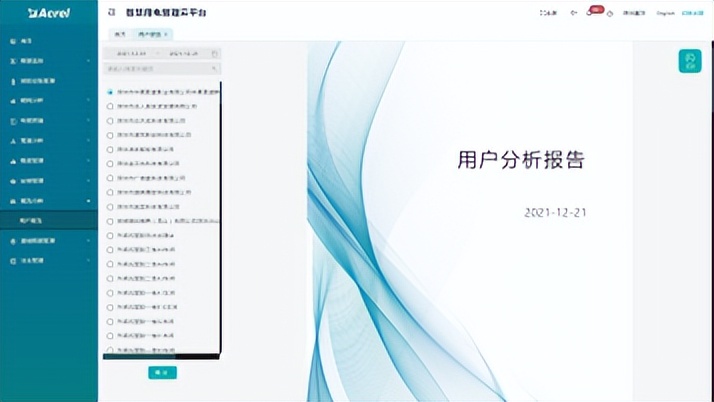
Task: Click the start date in the date range field
Action: pyautogui.click(x=132, y=54)
